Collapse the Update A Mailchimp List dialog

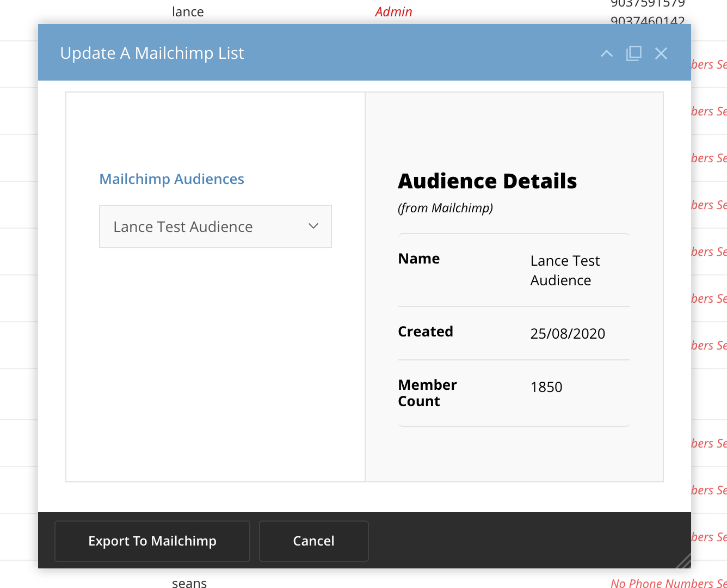pyautogui.click(x=607, y=53)
